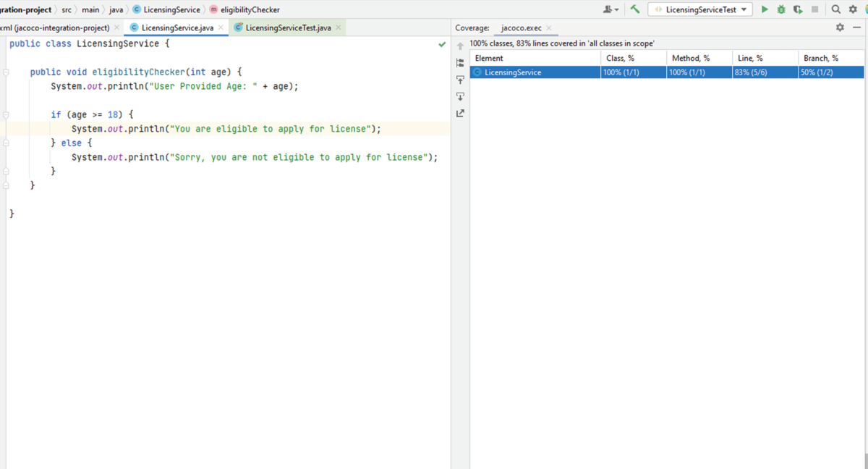Run with Coverage using the shield icon

pyautogui.click(x=798, y=9)
